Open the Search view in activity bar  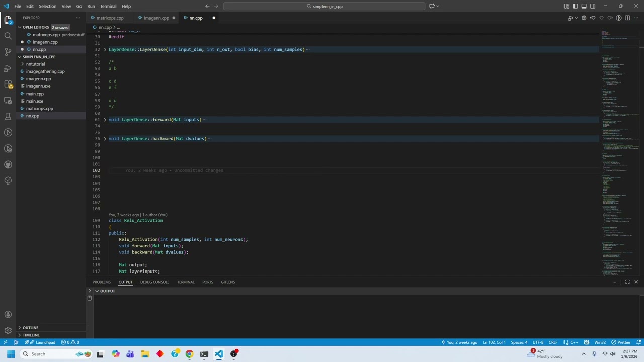[x=8, y=36]
